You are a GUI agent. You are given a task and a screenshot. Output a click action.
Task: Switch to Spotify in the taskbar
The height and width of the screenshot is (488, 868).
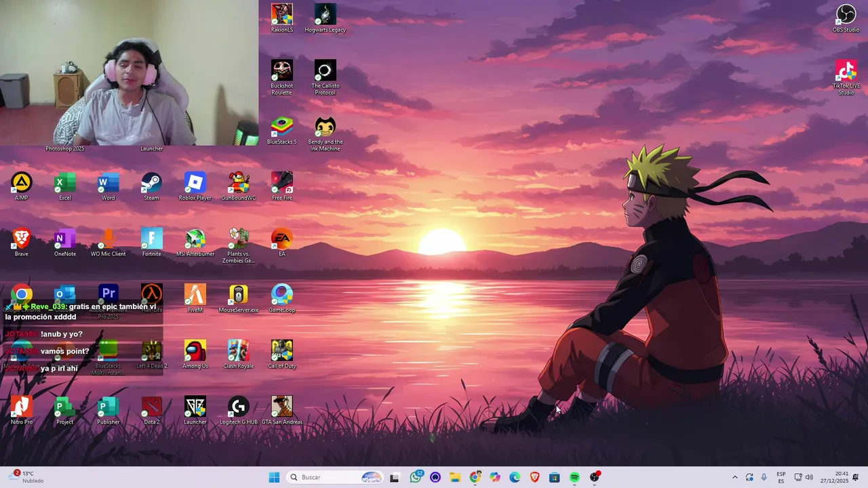tap(574, 477)
